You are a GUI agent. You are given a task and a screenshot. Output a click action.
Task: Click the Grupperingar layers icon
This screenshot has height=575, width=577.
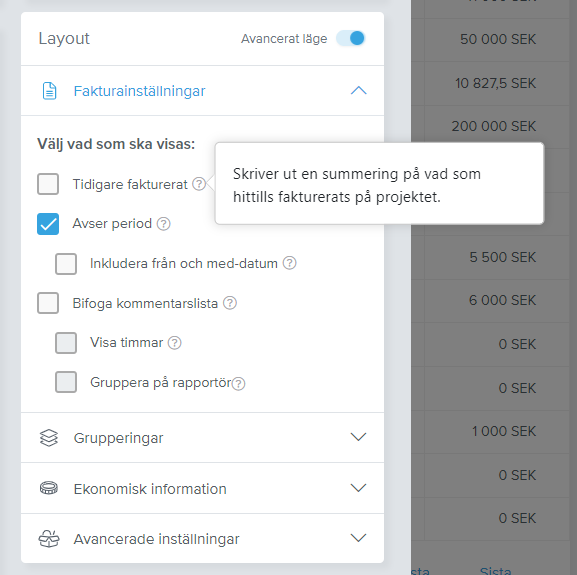[49, 438]
